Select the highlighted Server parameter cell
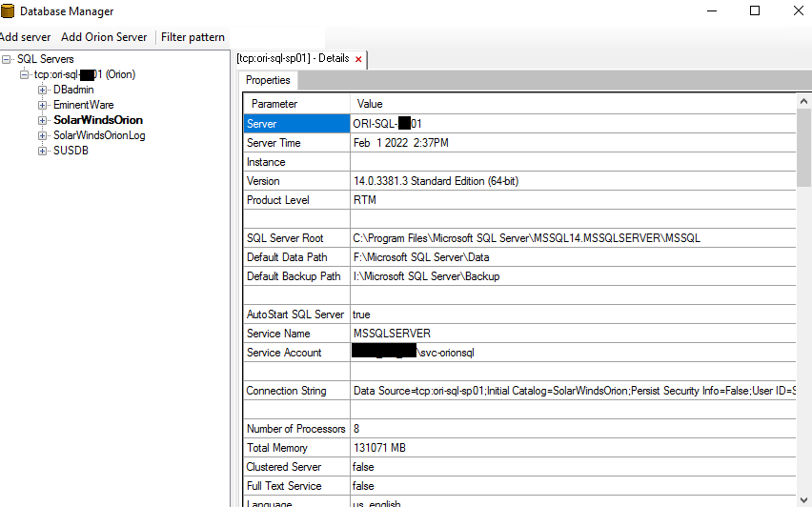 pyautogui.click(x=296, y=124)
